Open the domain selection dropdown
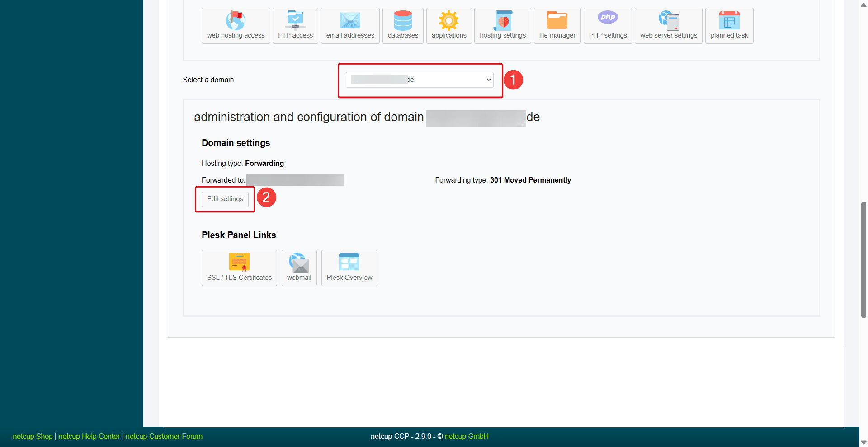This screenshot has width=868, height=447. pos(419,80)
